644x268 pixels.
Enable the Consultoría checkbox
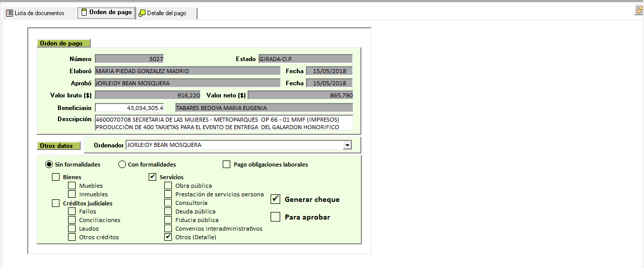click(x=168, y=203)
